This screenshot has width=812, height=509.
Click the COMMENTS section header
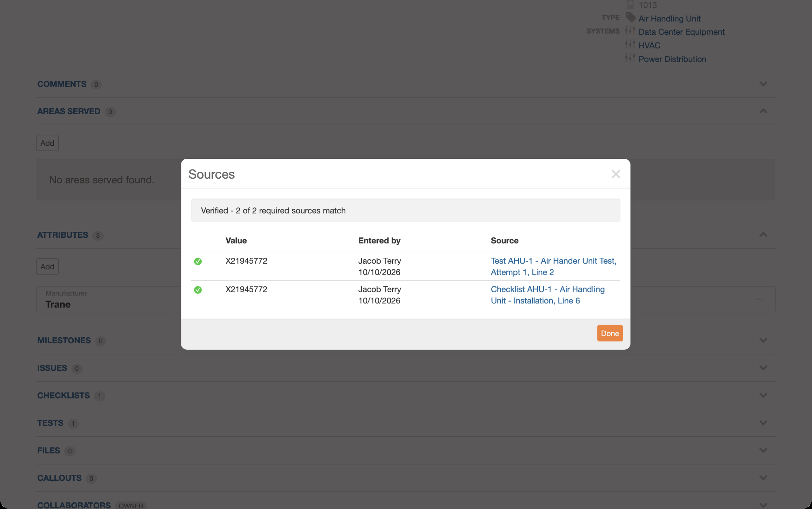click(x=62, y=84)
